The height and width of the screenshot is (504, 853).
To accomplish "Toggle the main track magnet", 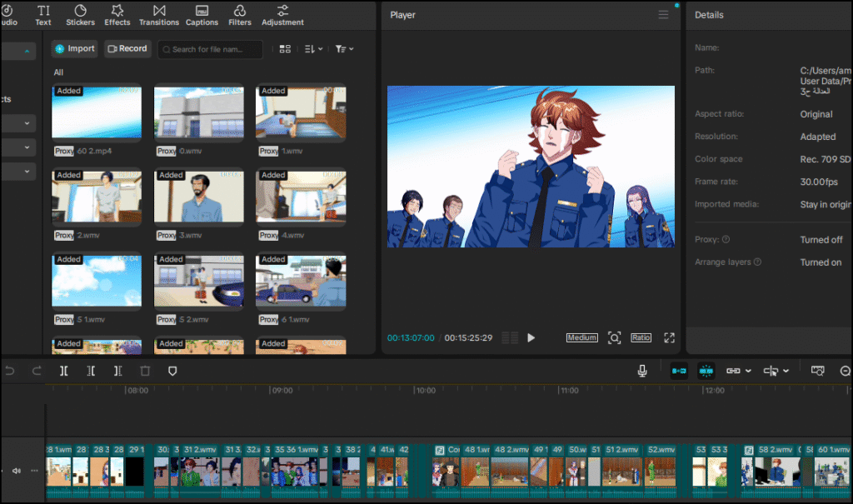I will tap(679, 372).
